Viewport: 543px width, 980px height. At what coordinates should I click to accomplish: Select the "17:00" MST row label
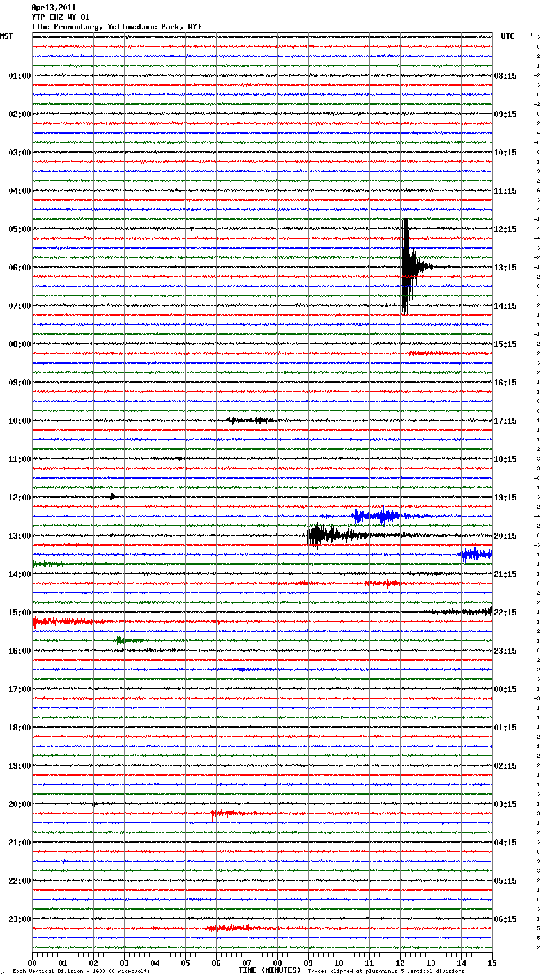coord(20,689)
